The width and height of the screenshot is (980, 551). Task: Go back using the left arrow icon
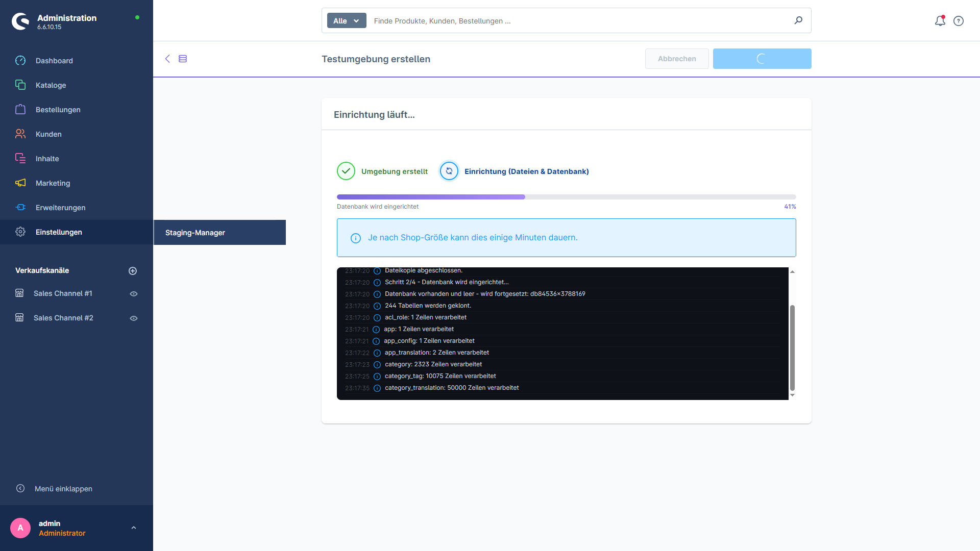click(x=167, y=59)
